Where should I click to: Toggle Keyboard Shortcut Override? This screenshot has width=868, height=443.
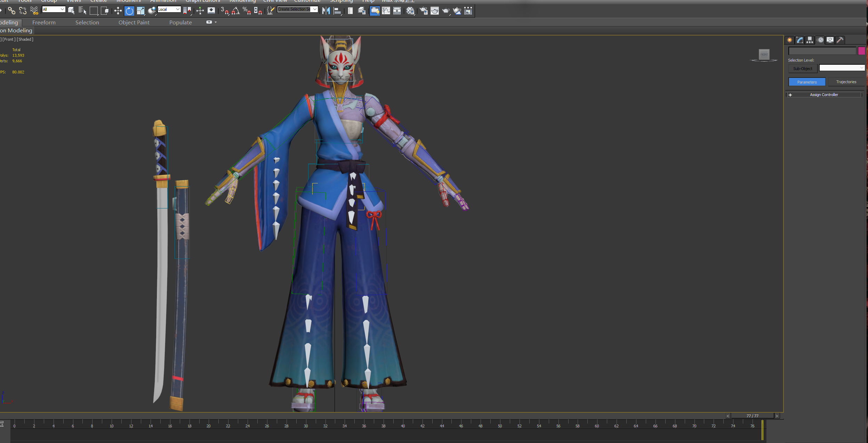point(211,11)
